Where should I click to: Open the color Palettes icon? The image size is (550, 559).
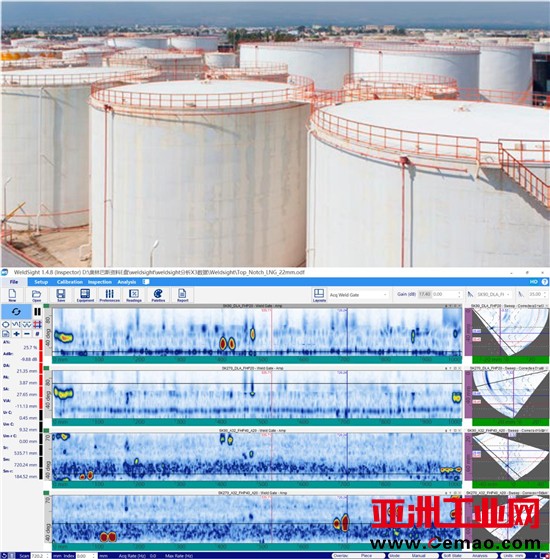158,295
